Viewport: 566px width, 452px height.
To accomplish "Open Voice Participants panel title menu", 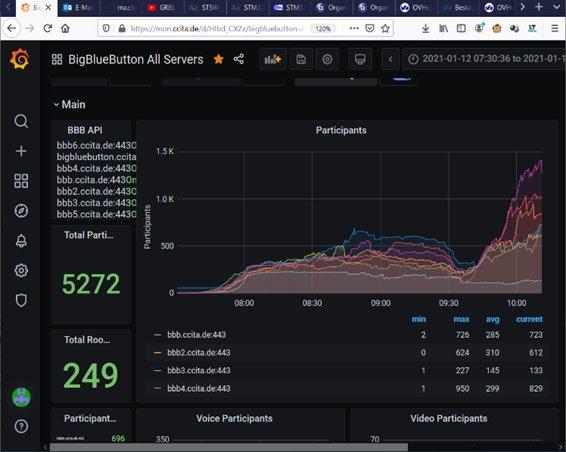I will point(234,418).
